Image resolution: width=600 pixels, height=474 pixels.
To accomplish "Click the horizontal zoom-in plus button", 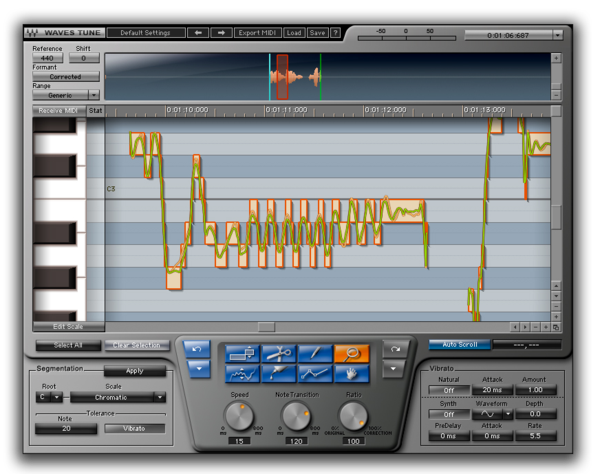I will pos(546,327).
